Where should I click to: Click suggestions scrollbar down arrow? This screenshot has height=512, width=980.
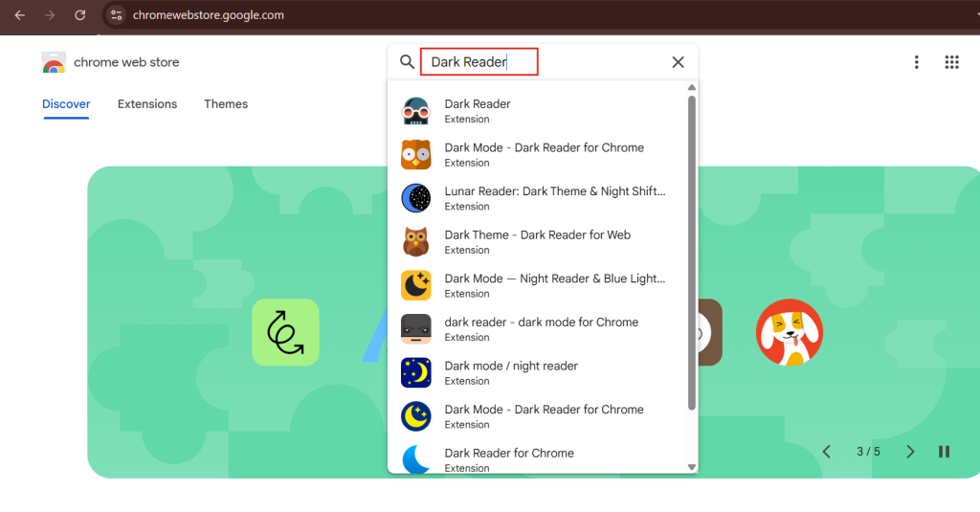tap(691, 467)
